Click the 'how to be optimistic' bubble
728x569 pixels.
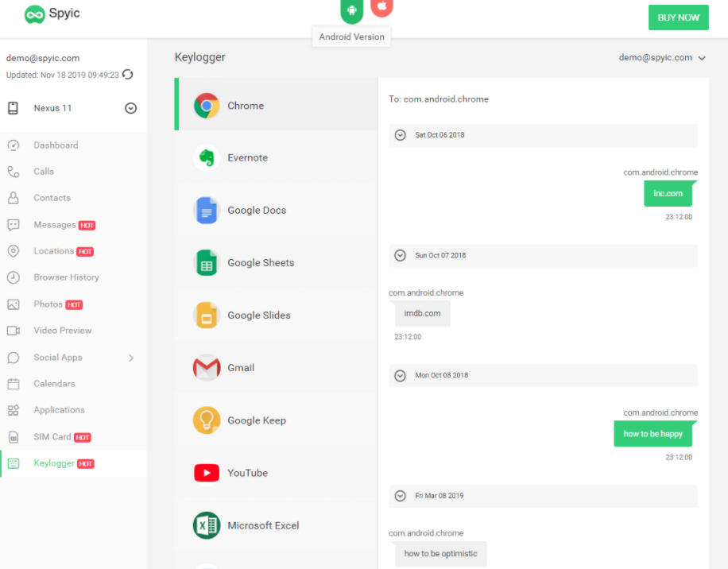pyautogui.click(x=440, y=554)
